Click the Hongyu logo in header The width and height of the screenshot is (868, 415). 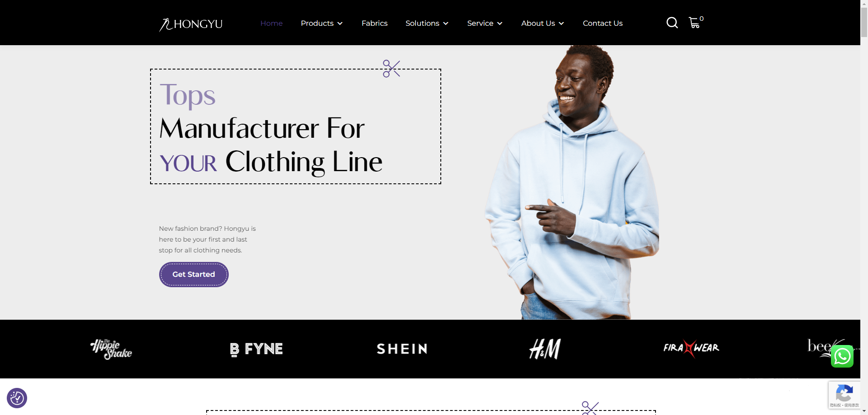click(x=191, y=24)
